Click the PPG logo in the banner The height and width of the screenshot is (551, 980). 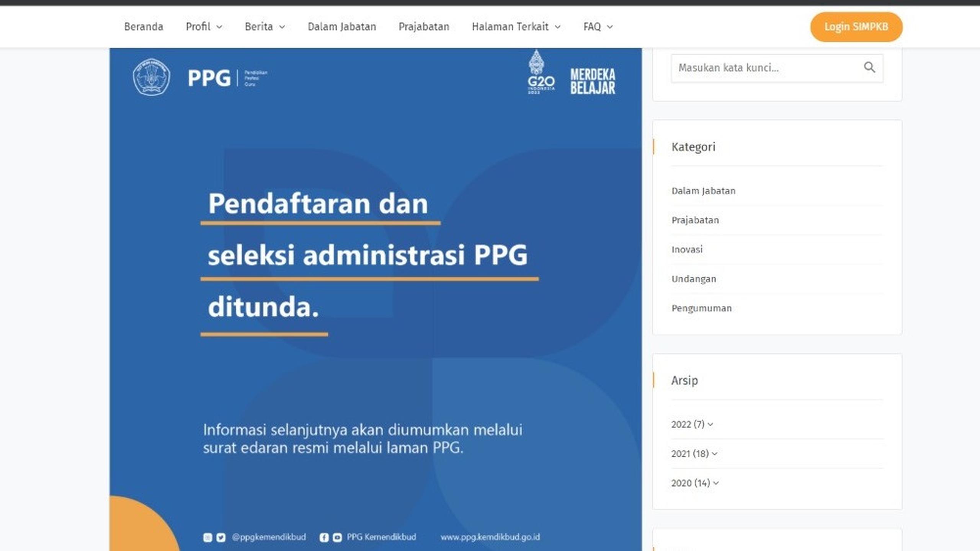point(228,78)
